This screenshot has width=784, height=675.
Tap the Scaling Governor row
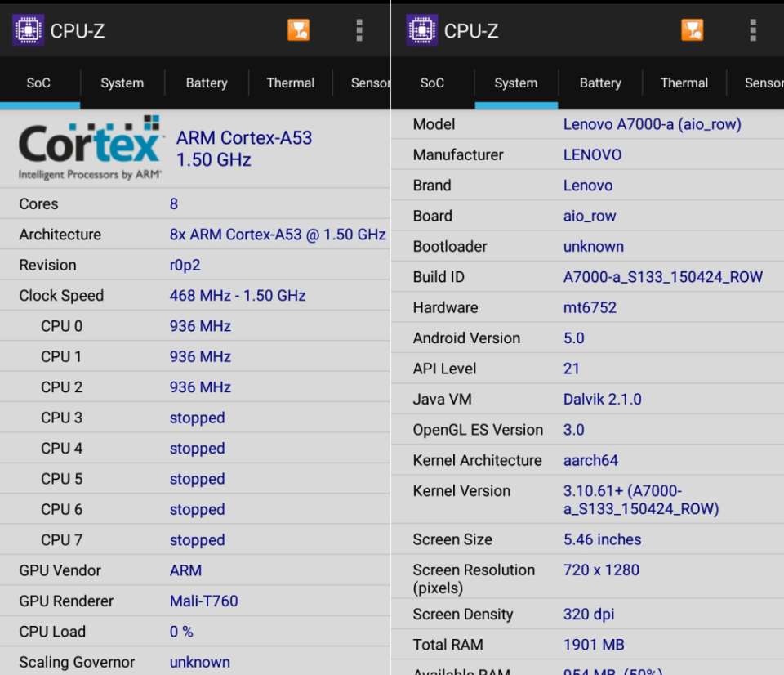(x=194, y=661)
